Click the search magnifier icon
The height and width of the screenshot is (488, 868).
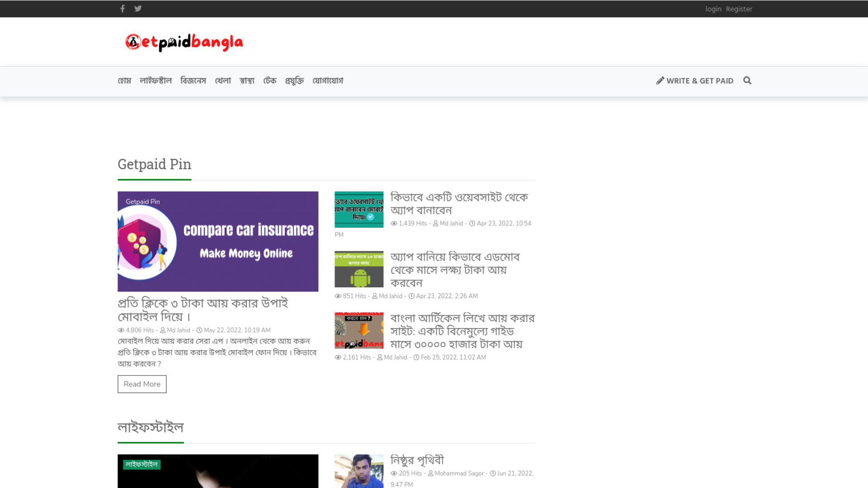pos(747,80)
